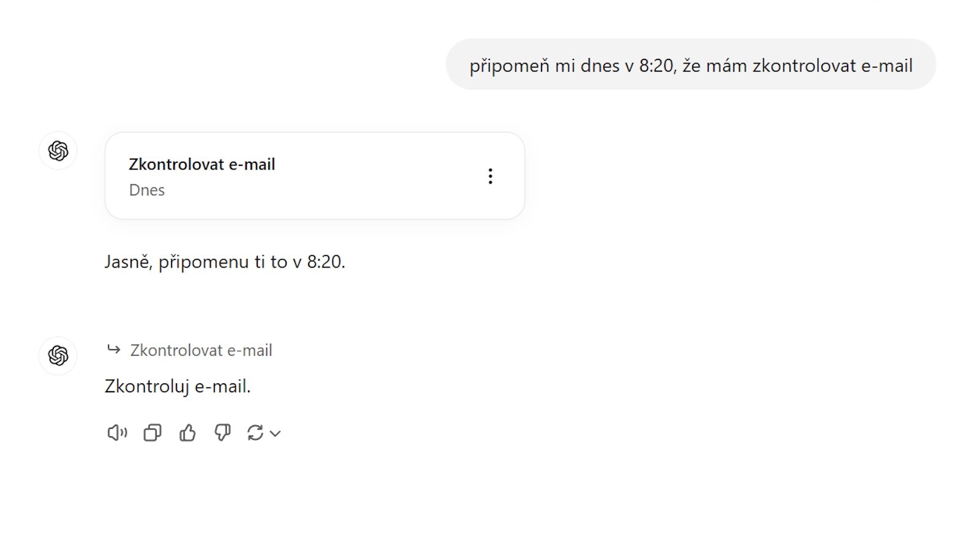Expand the chevron next to regenerate

(276, 433)
